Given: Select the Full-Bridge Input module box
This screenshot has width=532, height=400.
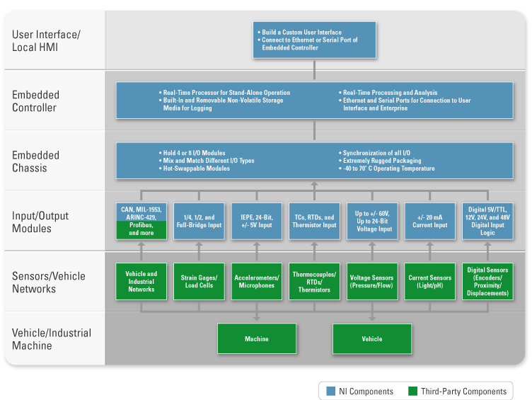Looking at the screenshot, I should [199, 221].
